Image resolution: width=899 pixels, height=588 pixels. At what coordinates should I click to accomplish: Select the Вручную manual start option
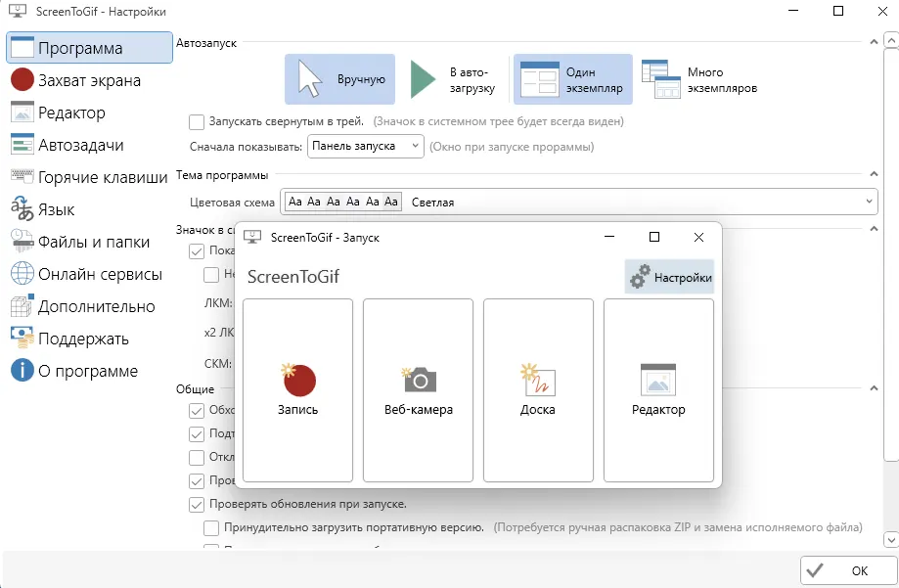point(340,79)
